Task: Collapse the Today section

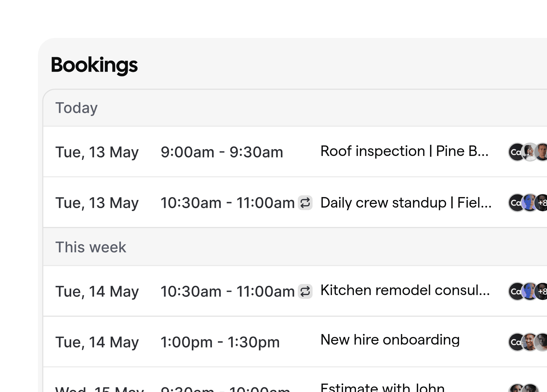Action: (76, 107)
